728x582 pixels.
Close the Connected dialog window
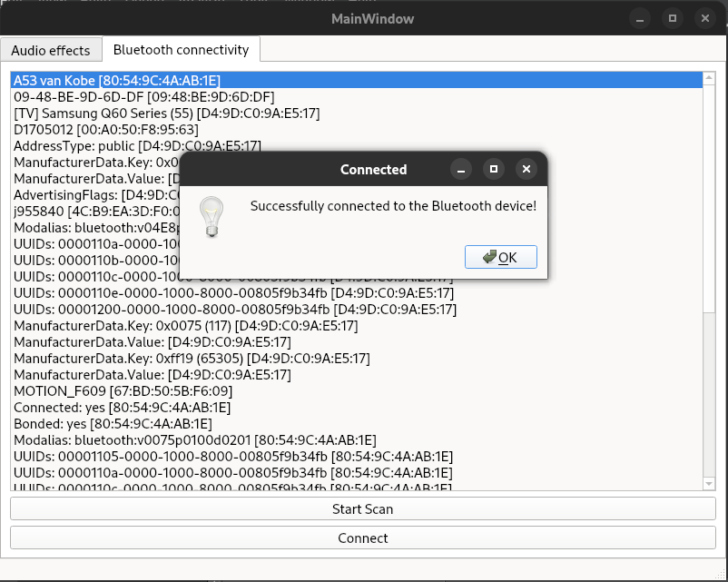pyautogui.click(x=525, y=169)
